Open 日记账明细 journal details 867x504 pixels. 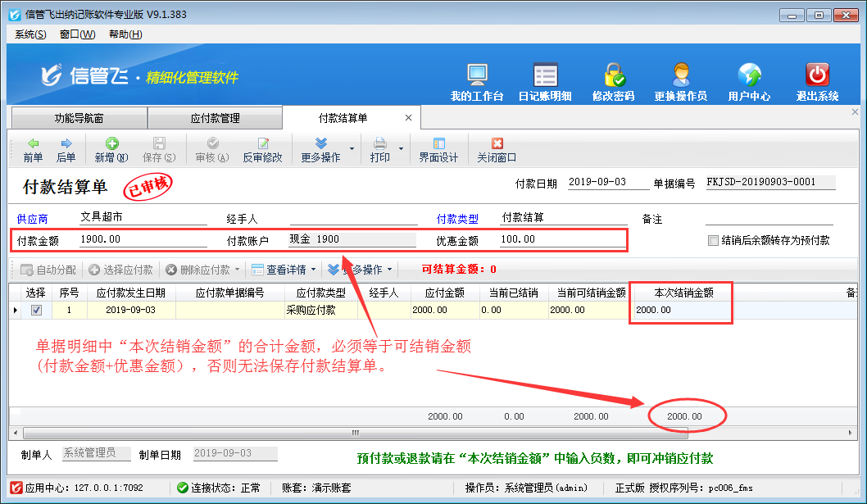(545, 81)
